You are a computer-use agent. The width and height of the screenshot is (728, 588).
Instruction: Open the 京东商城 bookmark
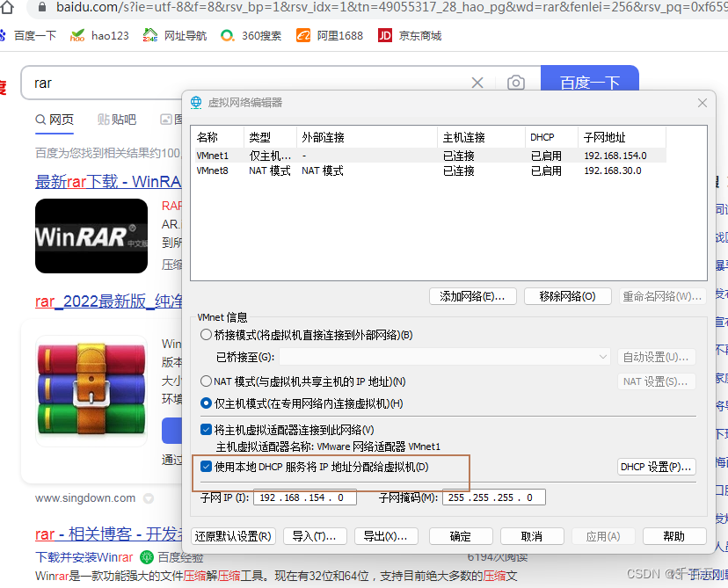tap(410, 36)
